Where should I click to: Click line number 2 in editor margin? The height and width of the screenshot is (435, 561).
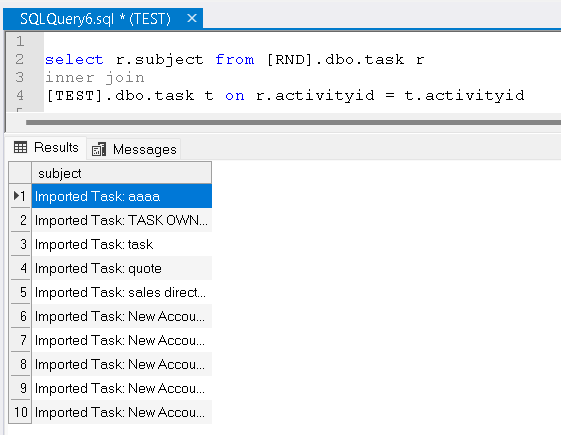[20, 59]
